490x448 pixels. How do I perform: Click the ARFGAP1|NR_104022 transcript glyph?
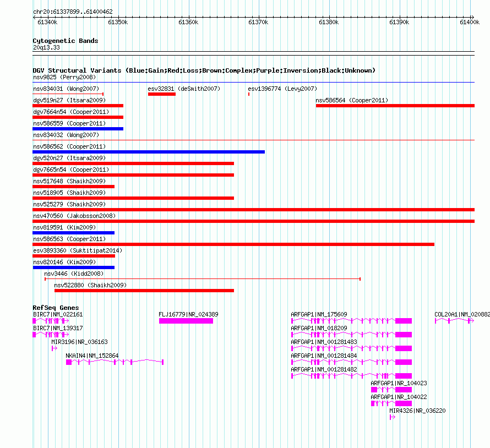tap(391, 403)
